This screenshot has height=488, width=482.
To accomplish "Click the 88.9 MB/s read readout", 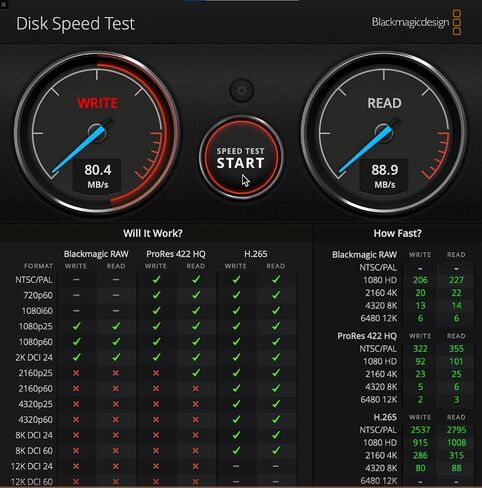I will tap(384, 176).
